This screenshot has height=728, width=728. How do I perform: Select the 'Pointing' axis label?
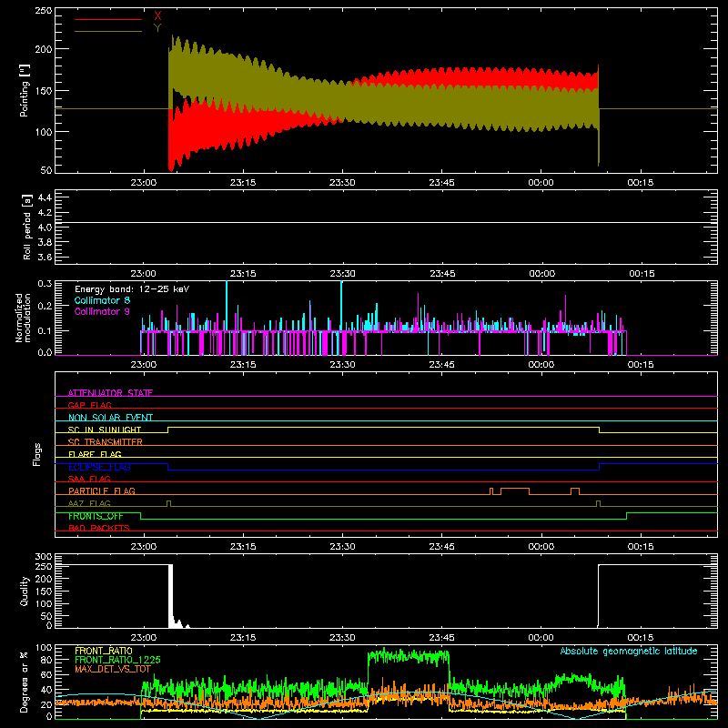tap(25, 90)
